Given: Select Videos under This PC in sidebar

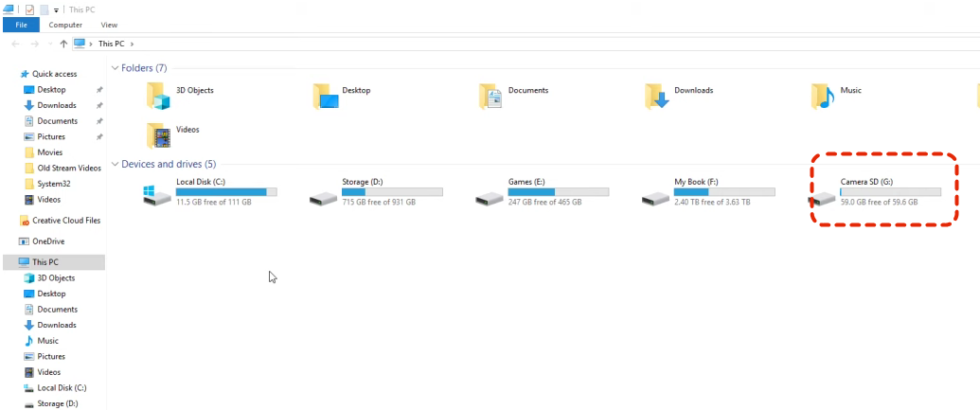Looking at the screenshot, I should (48, 372).
